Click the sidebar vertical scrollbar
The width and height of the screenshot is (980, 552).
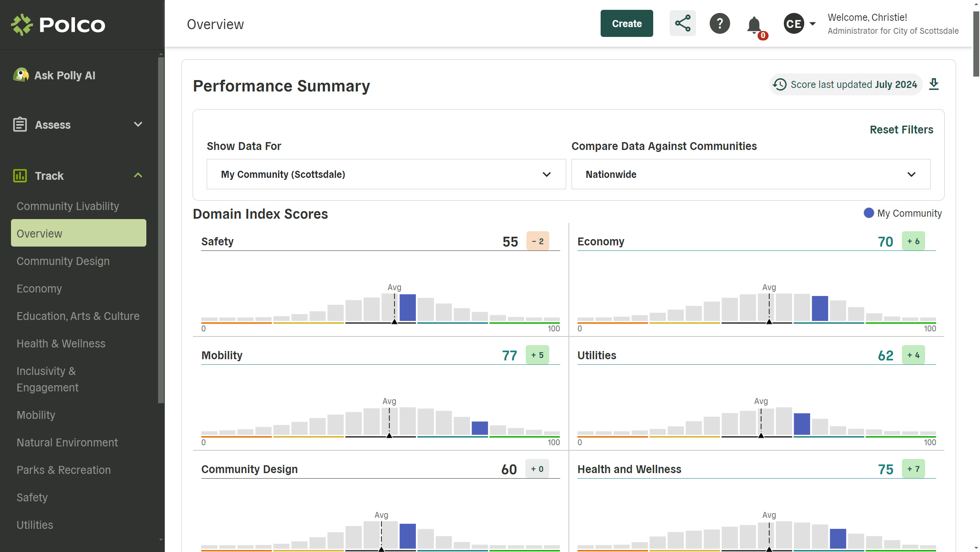pyautogui.click(x=161, y=230)
